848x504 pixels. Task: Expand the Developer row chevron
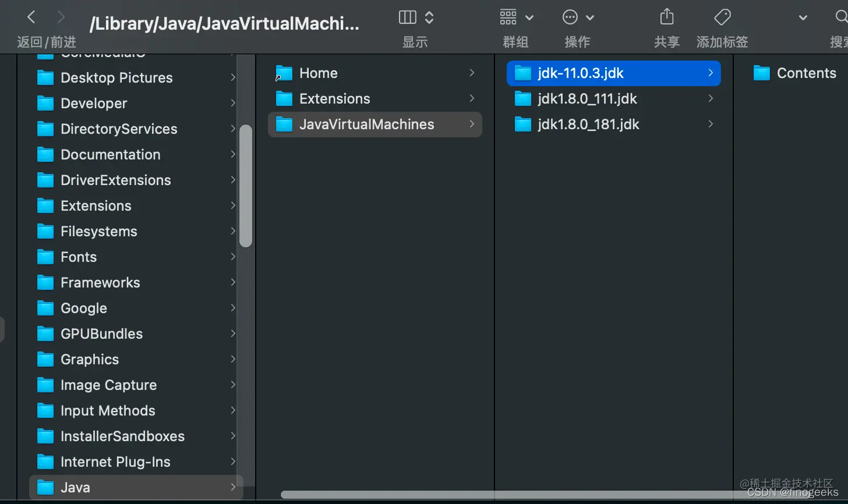point(233,103)
